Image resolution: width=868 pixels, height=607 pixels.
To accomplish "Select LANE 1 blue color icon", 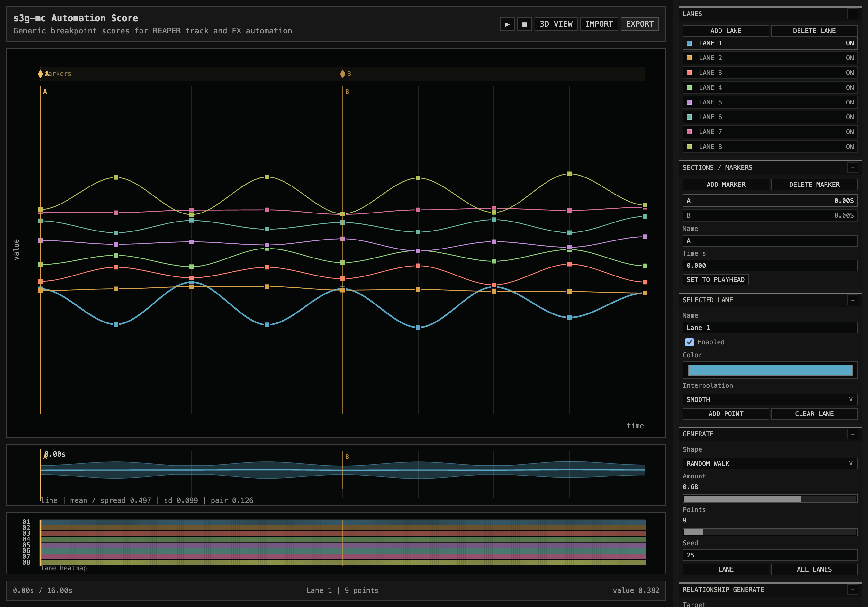I will pyautogui.click(x=689, y=43).
